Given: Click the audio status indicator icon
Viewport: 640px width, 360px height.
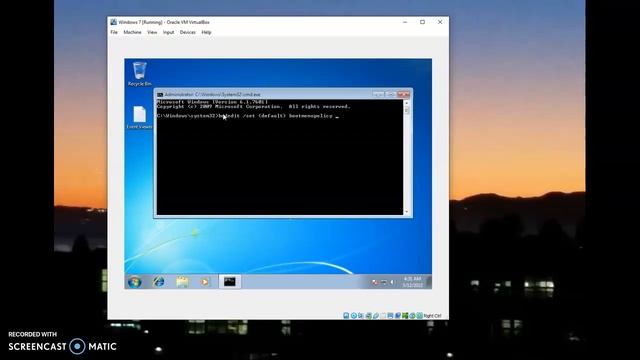Looking at the screenshot, I should [x=360, y=316].
